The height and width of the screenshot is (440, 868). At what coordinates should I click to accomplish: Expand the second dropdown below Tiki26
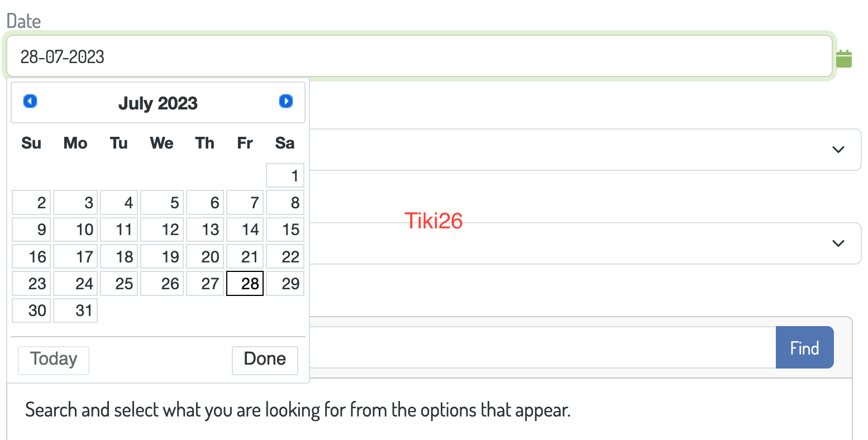coord(838,243)
